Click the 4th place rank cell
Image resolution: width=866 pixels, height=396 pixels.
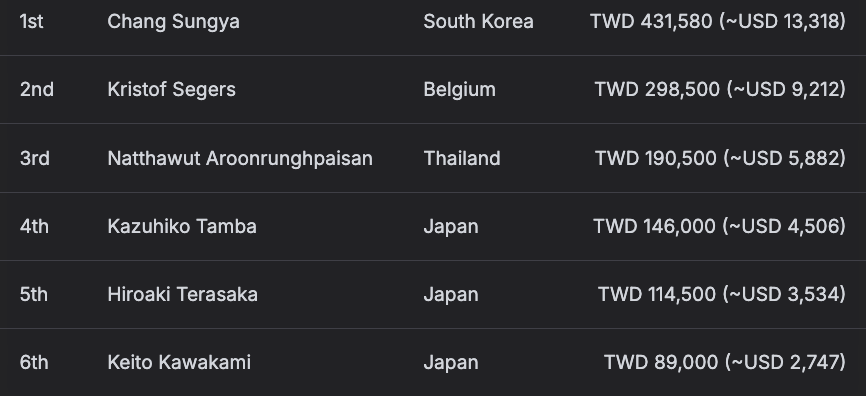point(34,226)
